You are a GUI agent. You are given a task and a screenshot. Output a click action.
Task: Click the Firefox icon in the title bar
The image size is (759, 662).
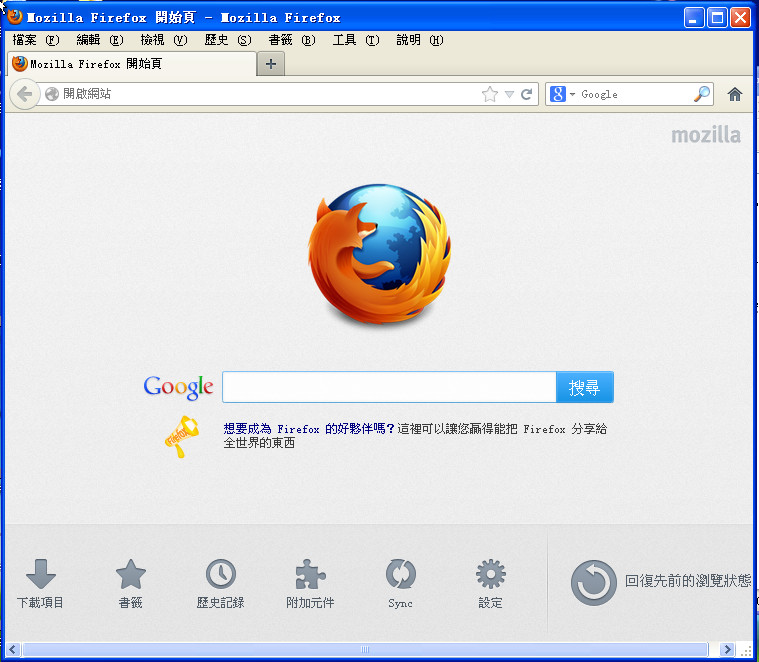click(15, 17)
